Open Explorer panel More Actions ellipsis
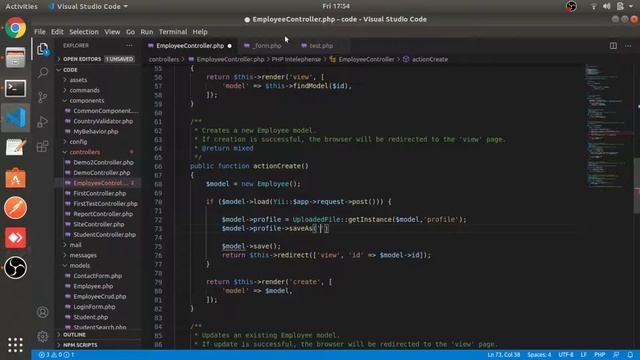This screenshot has height=360, width=640. coord(129,46)
